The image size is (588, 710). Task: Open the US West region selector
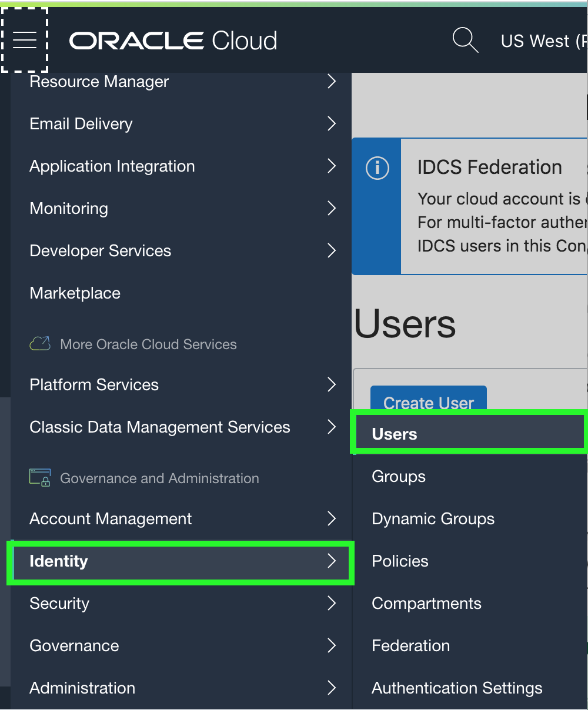542,41
